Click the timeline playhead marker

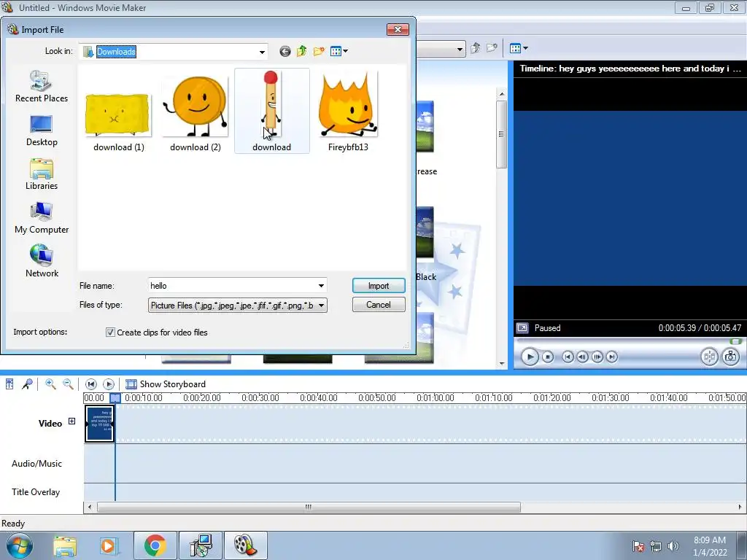[115, 397]
